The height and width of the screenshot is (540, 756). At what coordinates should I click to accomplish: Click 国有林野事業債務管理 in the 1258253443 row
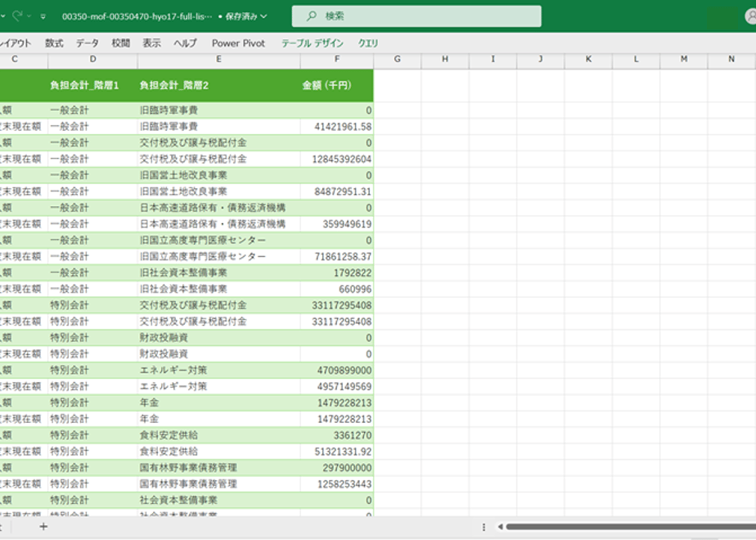188,484
